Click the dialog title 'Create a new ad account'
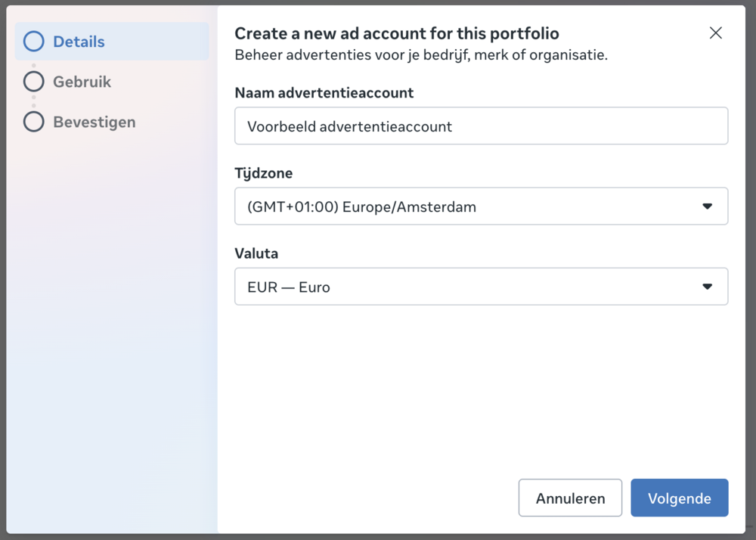This screenshot has height=540, width=756. 396,33
